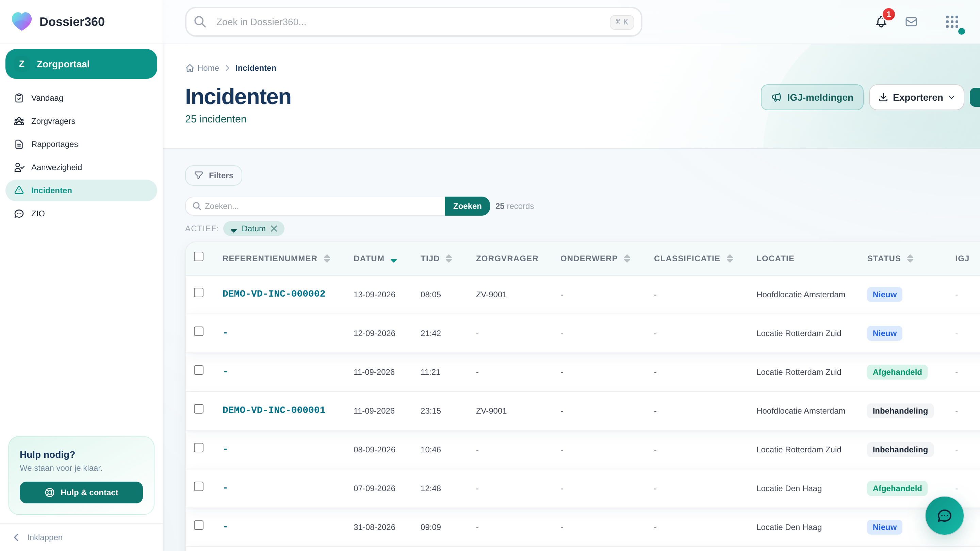This screenshot has width=980, height=551.
Task: Toggle Datum descending sort arrow
Action: click(394, 261)
